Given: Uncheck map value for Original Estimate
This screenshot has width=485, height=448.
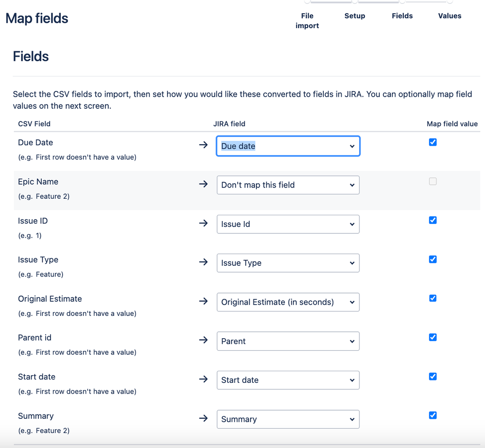Looking at the screenshot, I should 433,298.
